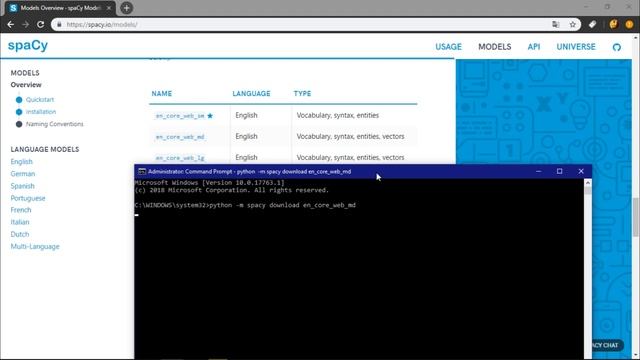This screenshot has width=640, height=360.
Task: Open Multi-Language models
Action: pos(35,247)
